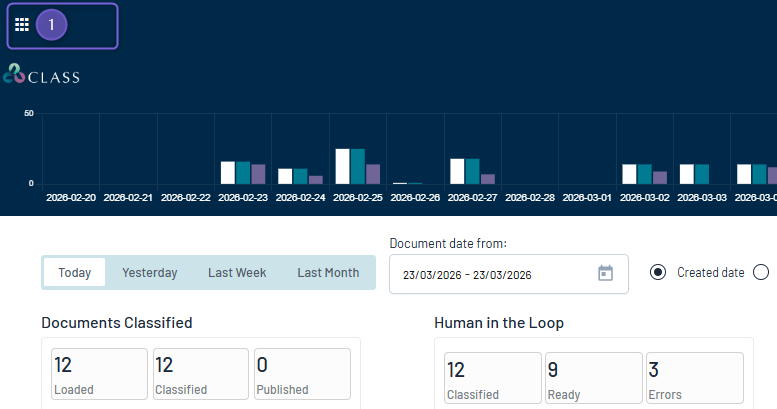Open the calendar date picker icon
This screenshot has width=777, height=409.
coord(605,273)
